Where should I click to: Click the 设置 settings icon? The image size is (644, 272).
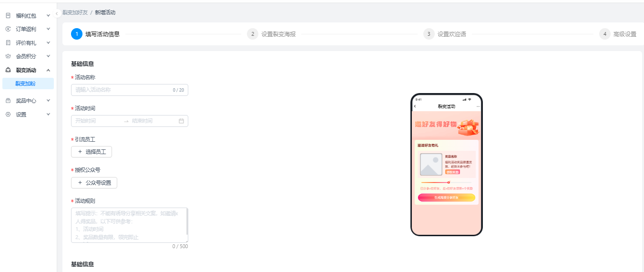pos(8,115)
